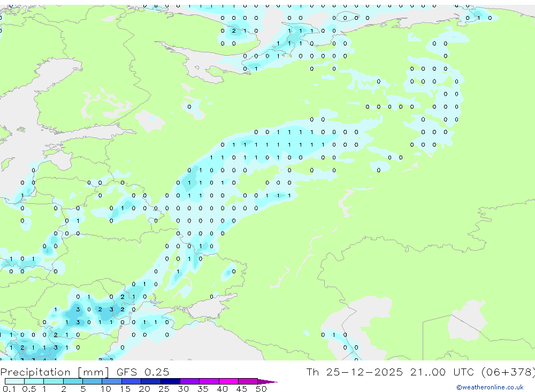Click the 10–15 mm legend color swatch
This screenshot has height=392, width=535.
tap(112, 381)
